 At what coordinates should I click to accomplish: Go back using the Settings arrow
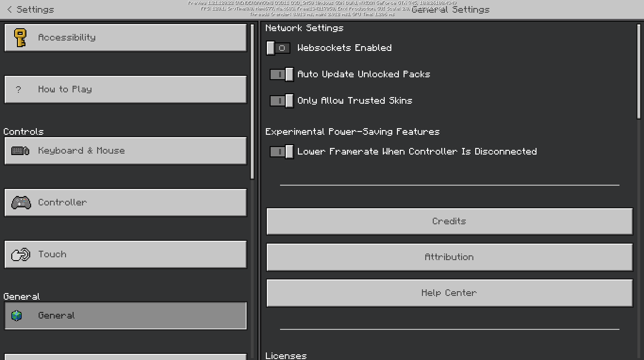[x=9, y=9]
